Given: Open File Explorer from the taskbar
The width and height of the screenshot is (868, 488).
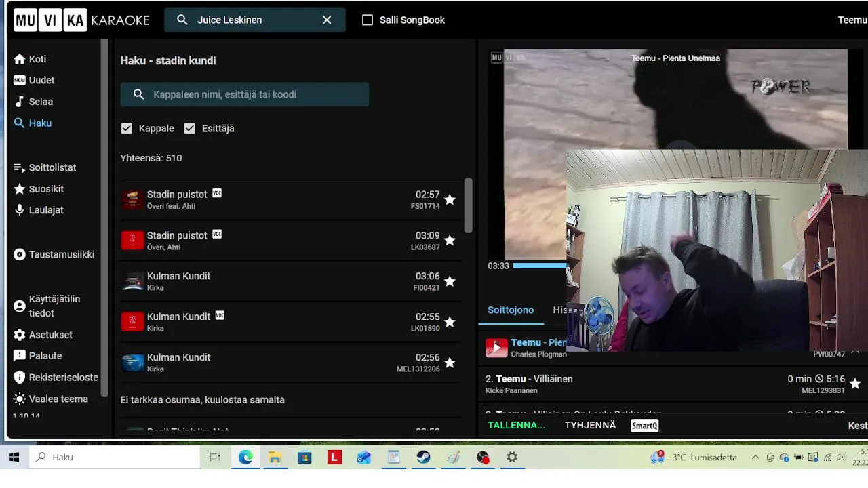Looking at the screenshot, I should (275, 457).
